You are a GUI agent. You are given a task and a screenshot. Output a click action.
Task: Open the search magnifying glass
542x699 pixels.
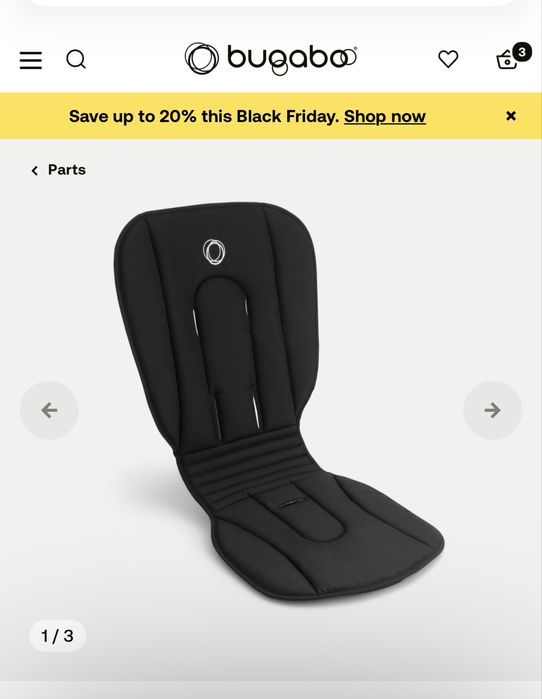[x=76, y=59]
